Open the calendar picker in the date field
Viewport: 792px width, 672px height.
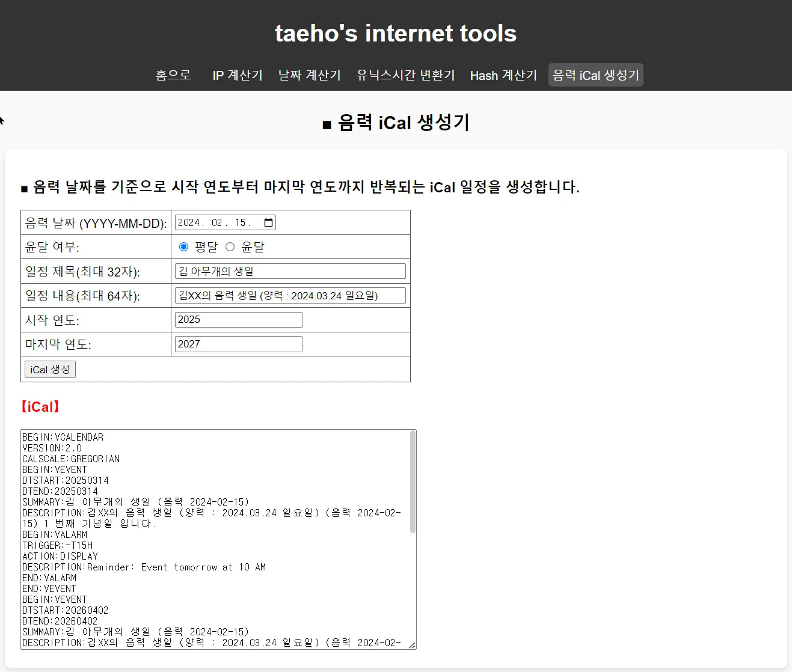click(x=269, y=222)
